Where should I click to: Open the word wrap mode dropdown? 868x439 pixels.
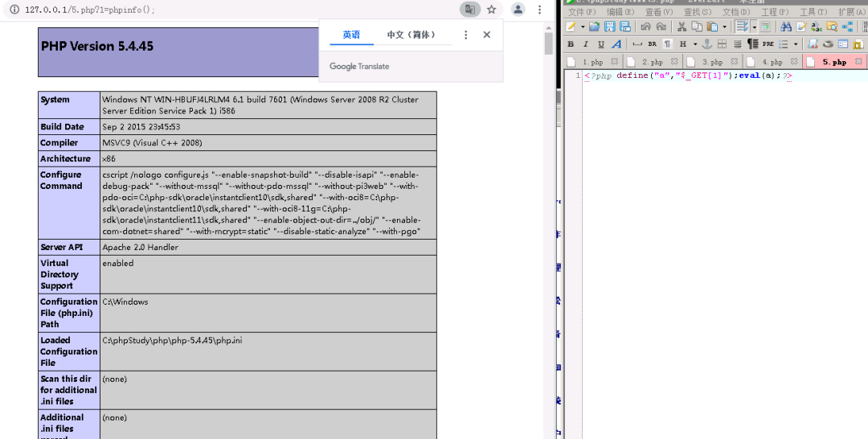coord(755,27)
